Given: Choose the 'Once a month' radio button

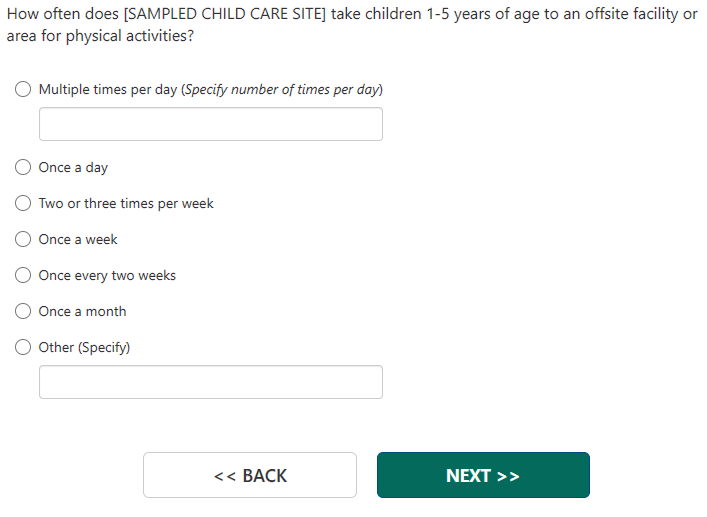Looking at the screenshot, I should (x=23, y=311).
